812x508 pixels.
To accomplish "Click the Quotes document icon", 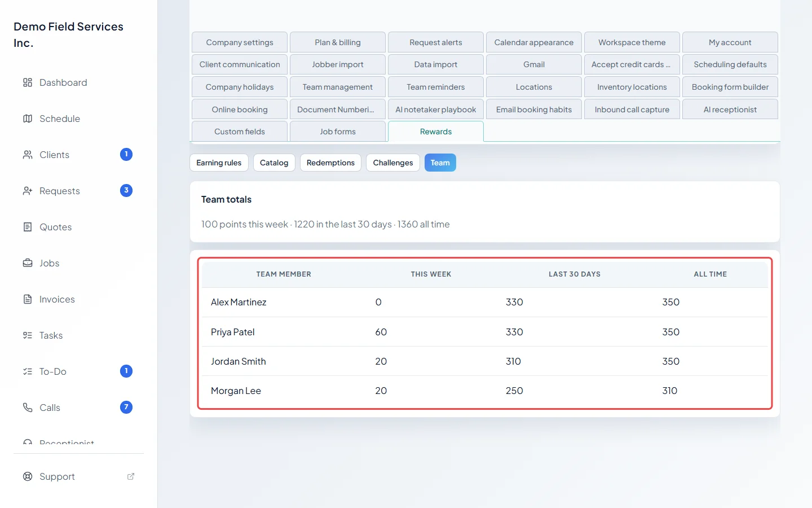I will (28, 227).
